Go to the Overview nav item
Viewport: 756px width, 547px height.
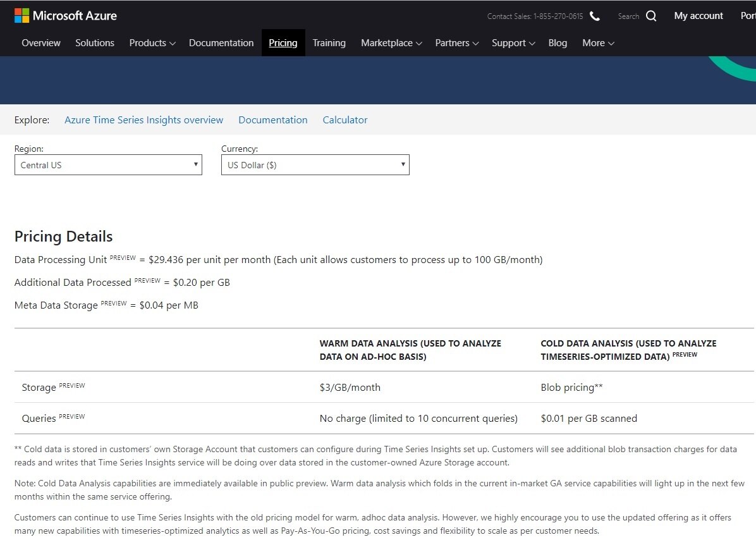click(x=41, y=43)
